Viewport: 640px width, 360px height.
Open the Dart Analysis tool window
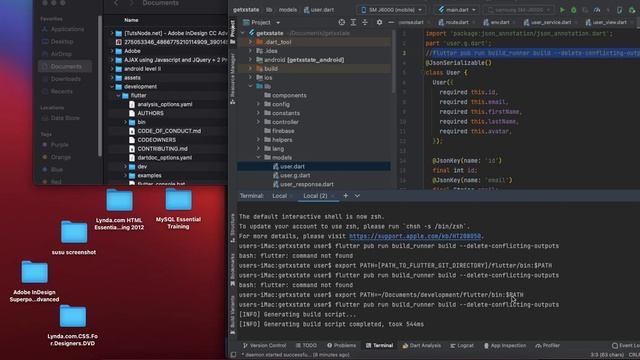tap(422, 346)
